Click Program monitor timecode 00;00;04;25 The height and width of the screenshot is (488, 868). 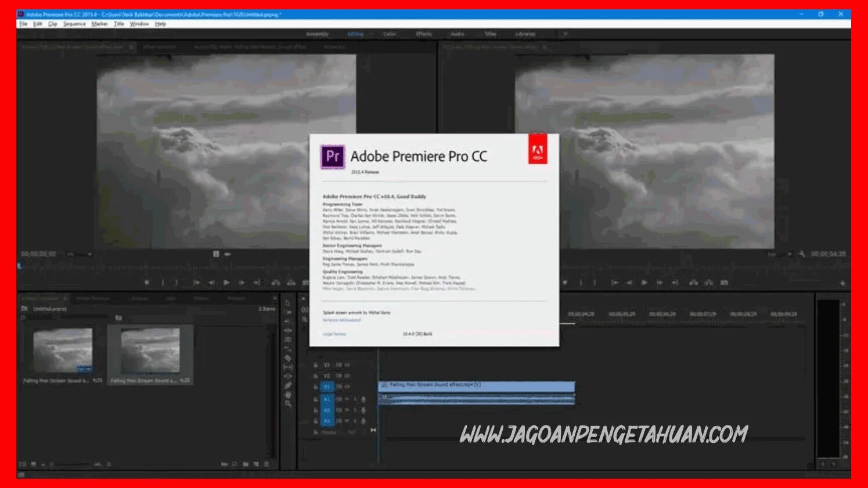tap(829, 254)
